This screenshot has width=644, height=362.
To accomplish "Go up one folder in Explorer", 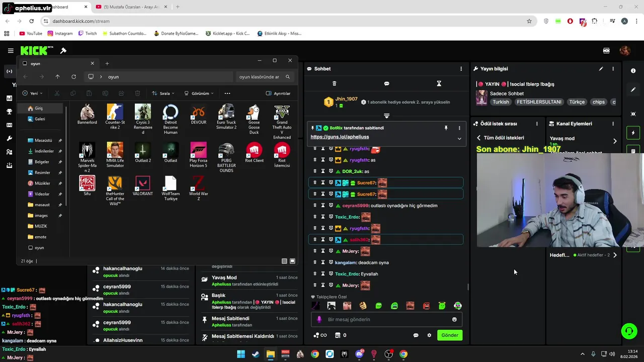I will point(57,77).
